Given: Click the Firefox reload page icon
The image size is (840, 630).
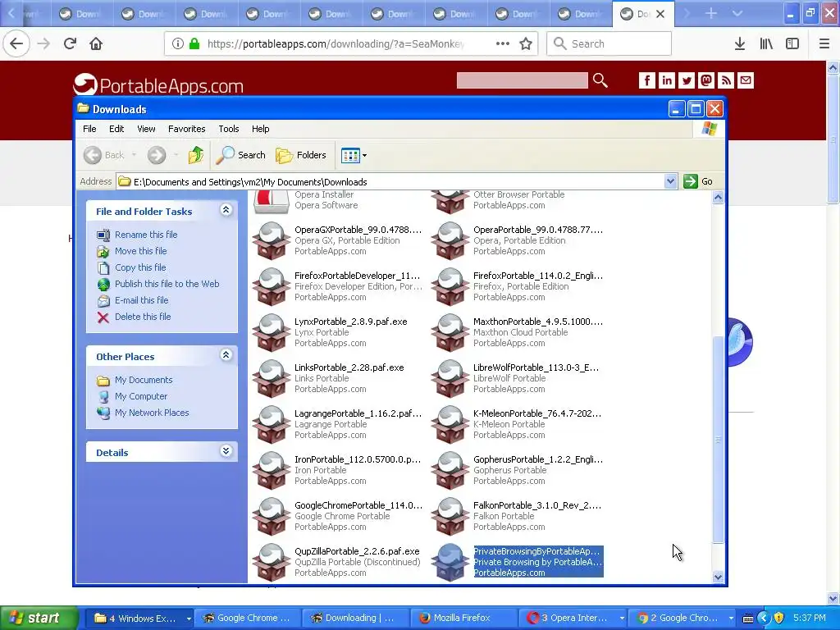Looking at the screenshot, I should coord(70,43).
